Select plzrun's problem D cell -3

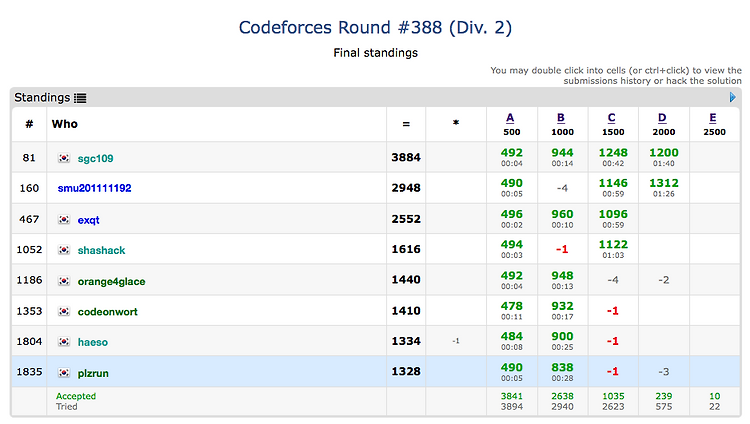[x=664, y=372]
